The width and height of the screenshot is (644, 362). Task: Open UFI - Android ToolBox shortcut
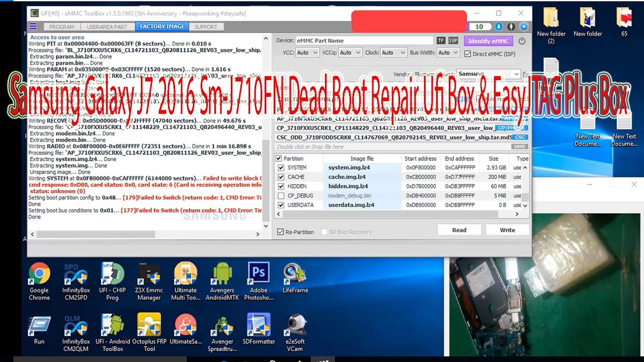[113, 333]
